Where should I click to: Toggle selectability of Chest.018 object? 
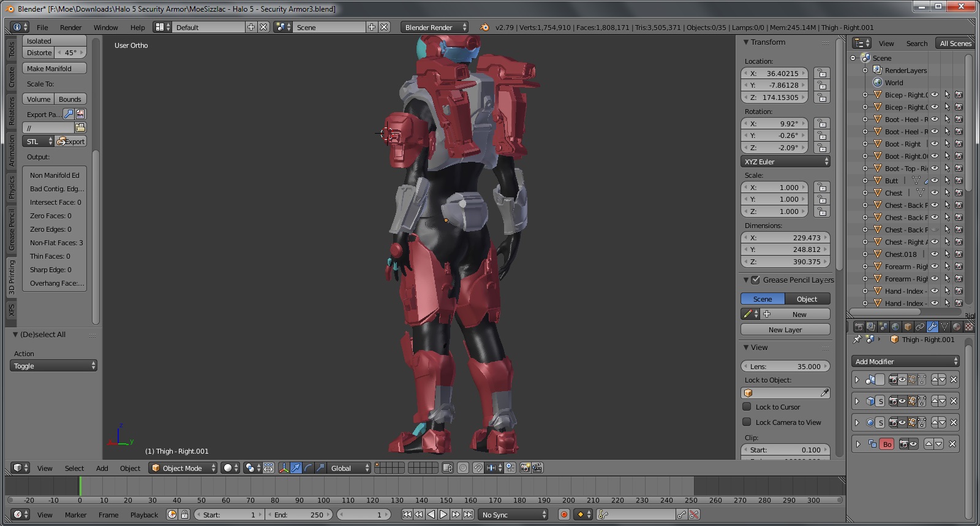947,254
